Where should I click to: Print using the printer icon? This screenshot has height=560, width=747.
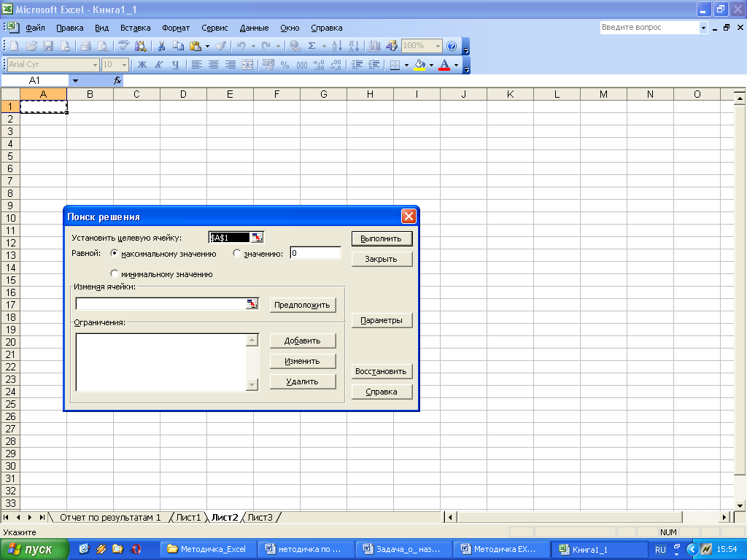point(86,46)
